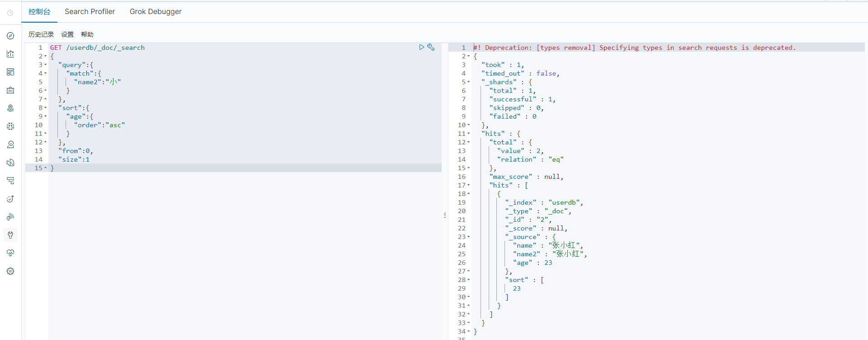
Task: Click the "order":"asc" line
Action: [x=99, y=125]
